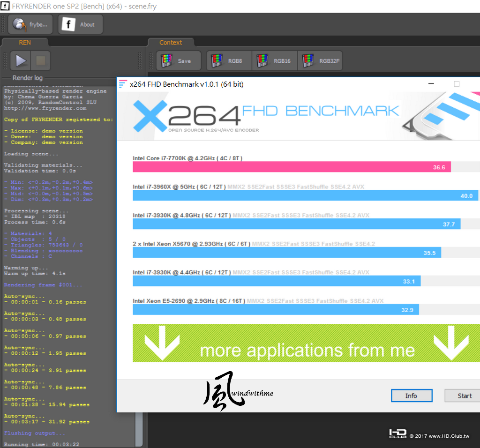Image resolution: width=480 pixels, height=448 pixels.
Task: Click 'Validation time: 0.0s' log line
Action: point(40,171)
